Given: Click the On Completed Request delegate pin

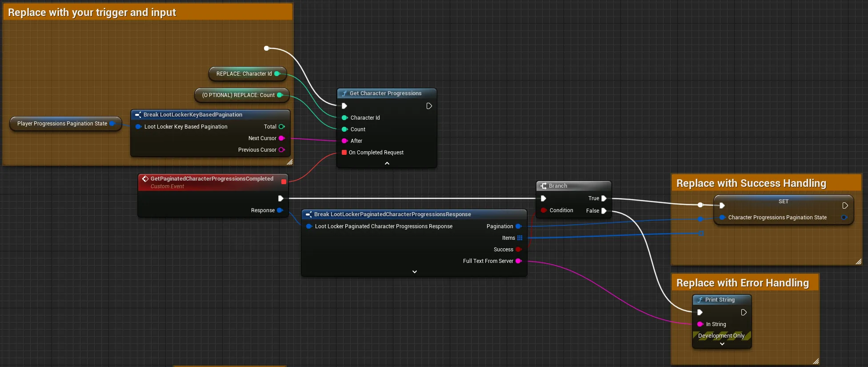Looking at the screenshot, I should [x=344, y=153].
